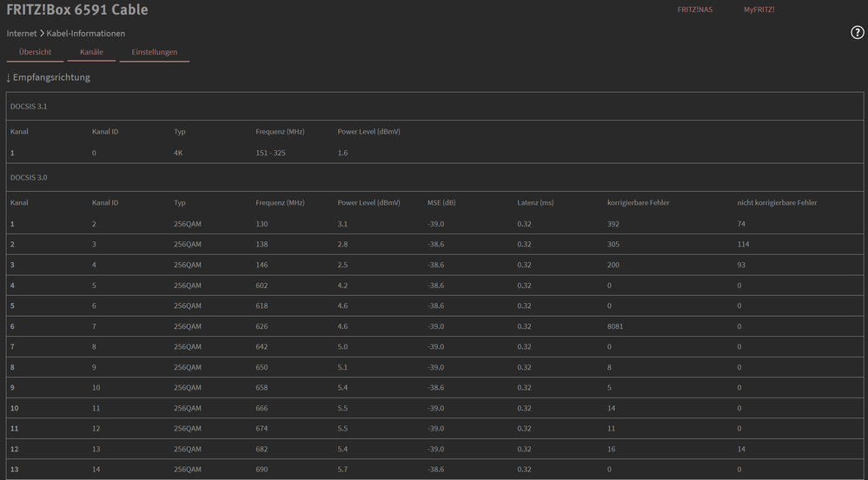Select frequency 626 cell
The width and height of the screenshot is (868, 480).
coord(262,327)
